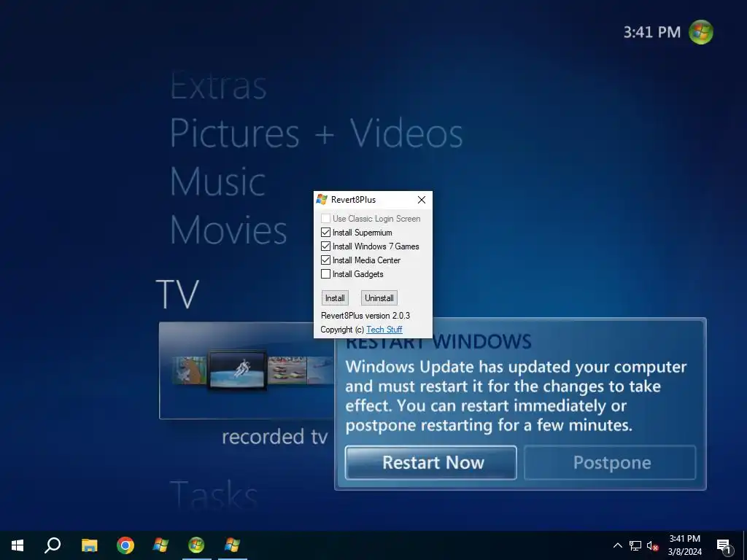Launch Google Chrome from taskbar
This screenshot has width=747, height=560.
click(x=125, y=545)
